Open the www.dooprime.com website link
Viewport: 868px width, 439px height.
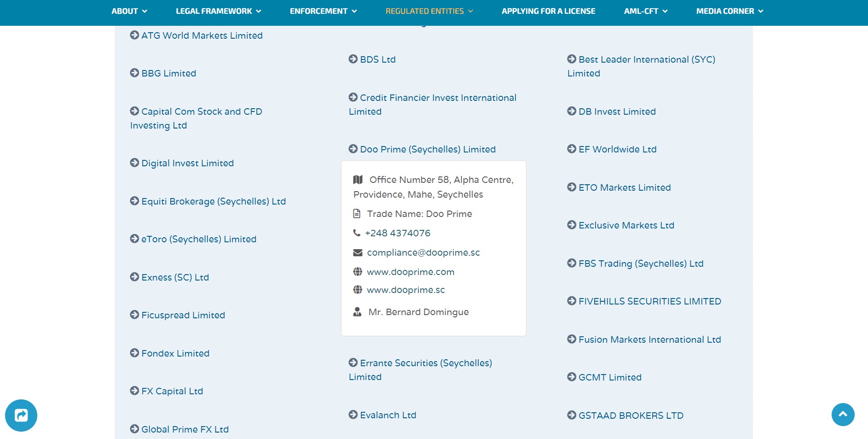coord(411,272)
